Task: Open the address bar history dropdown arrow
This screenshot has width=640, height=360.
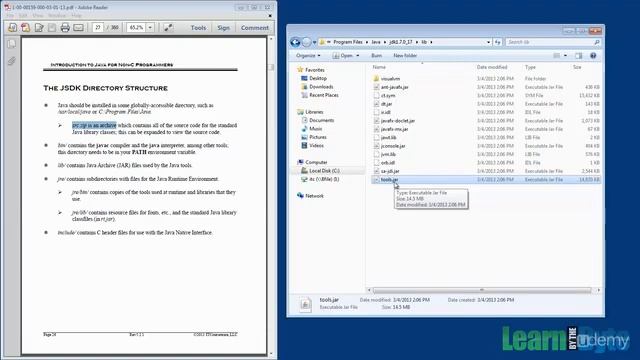Action: [x=488, y=42]
